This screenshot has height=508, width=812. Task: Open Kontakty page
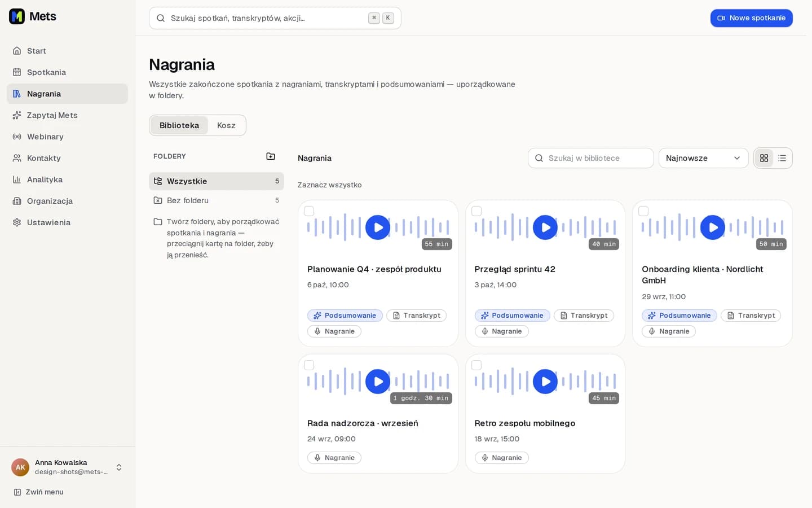tap(67, 158)
